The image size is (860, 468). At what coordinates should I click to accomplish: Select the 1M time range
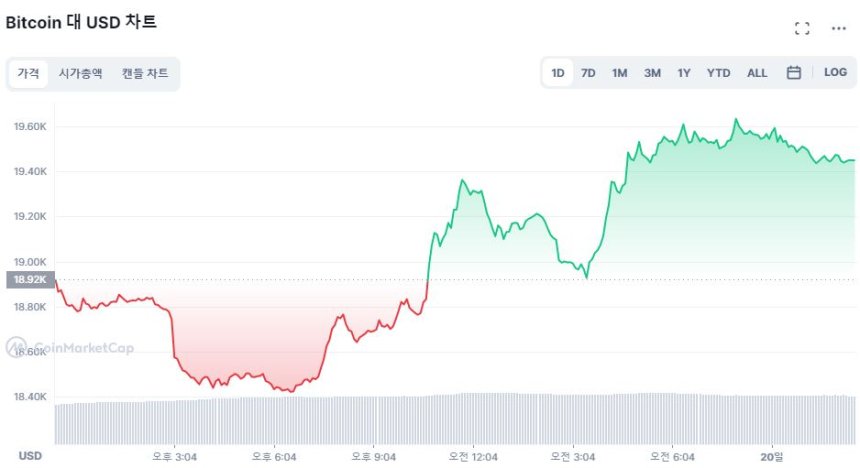tap(620, 73)
